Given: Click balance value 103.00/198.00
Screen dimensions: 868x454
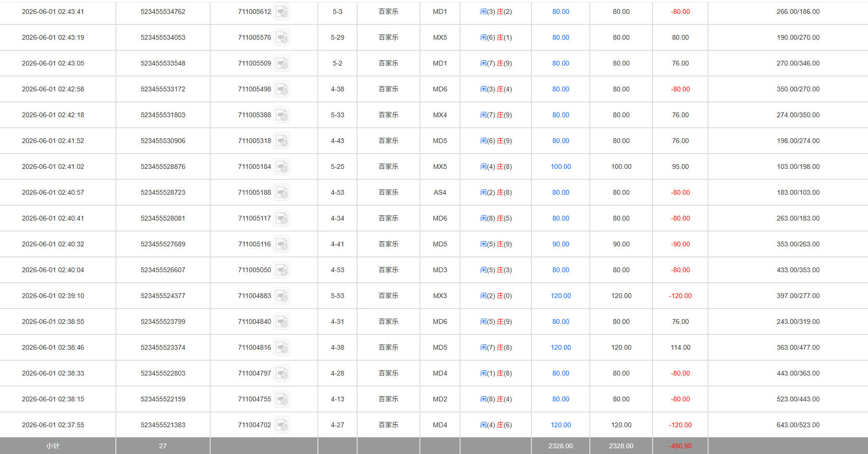Looking at the screenshot, I should [798, 166].
